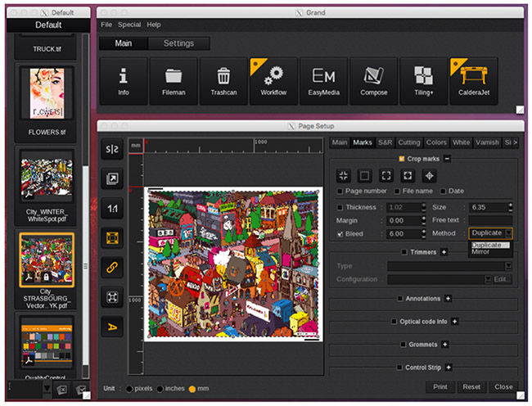Image resolution: width=532 pixels, height=406 pixels.
Task: Click the Info module icon
Action: point(123,81)
